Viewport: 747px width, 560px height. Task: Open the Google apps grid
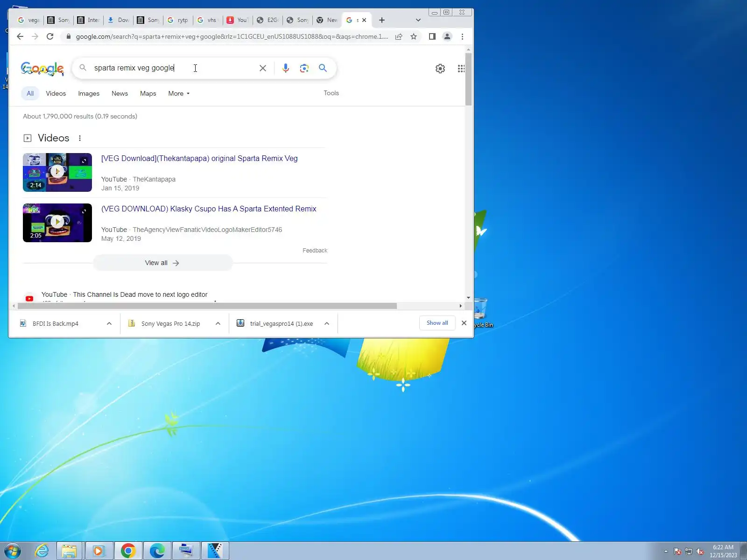461,69
